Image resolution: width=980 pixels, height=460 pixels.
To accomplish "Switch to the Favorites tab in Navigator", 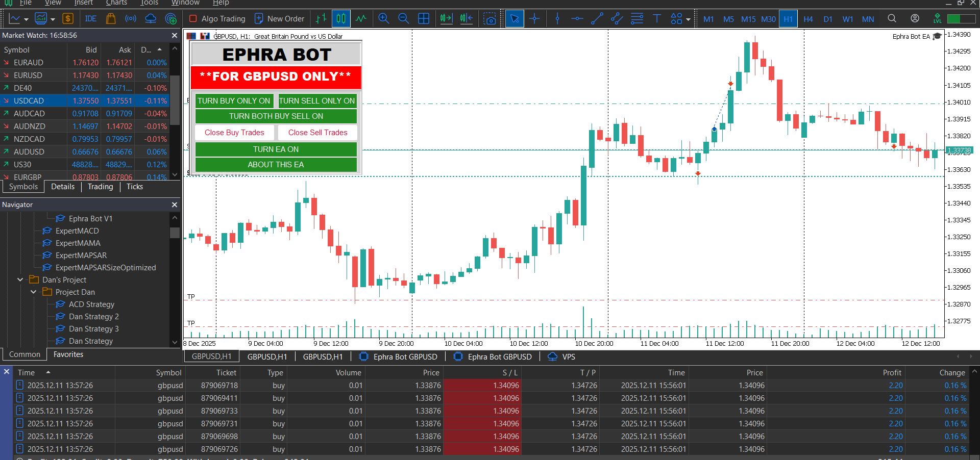I will [68, 354].
